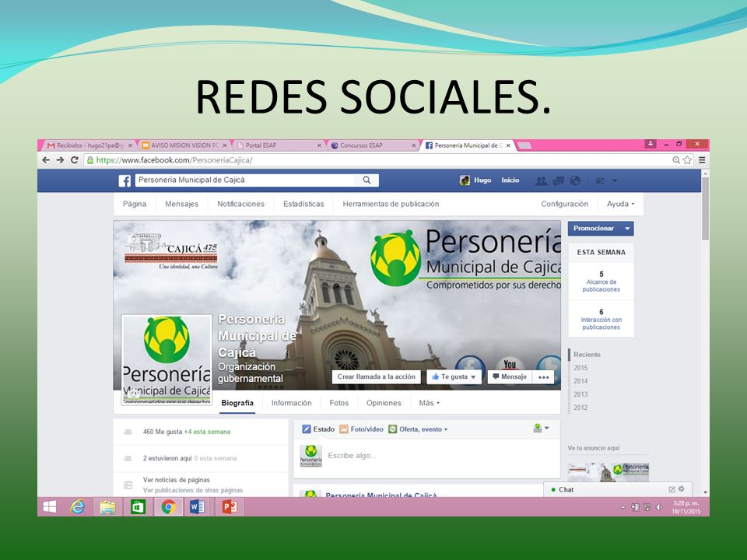The width and height of the screenshot is (747, 560).
Task: Click the profile picture camera icon
Action: click(x=133, y=394)
